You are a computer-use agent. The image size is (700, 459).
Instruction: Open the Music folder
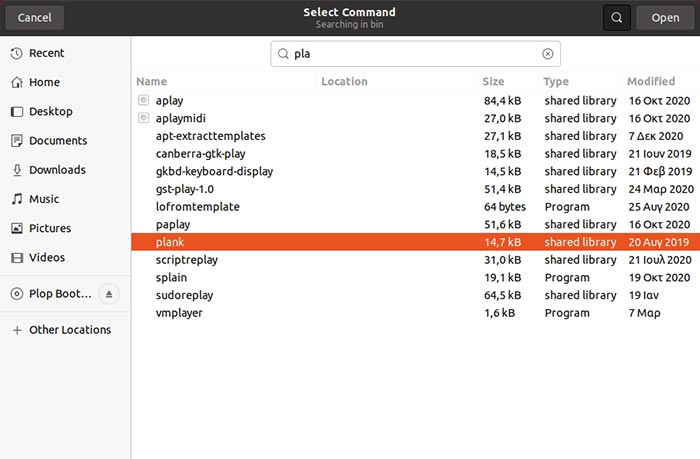click(x=65, y=199)
